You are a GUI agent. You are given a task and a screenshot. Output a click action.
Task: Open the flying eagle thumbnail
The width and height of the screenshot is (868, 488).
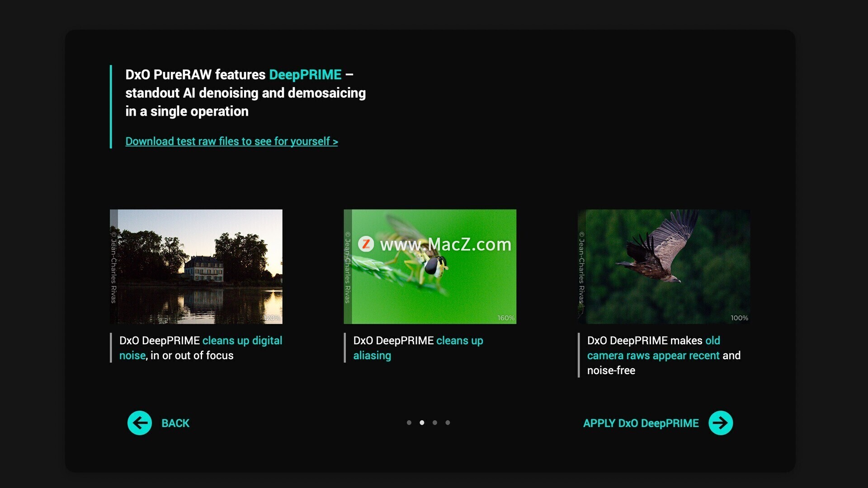tap(664, 267)
